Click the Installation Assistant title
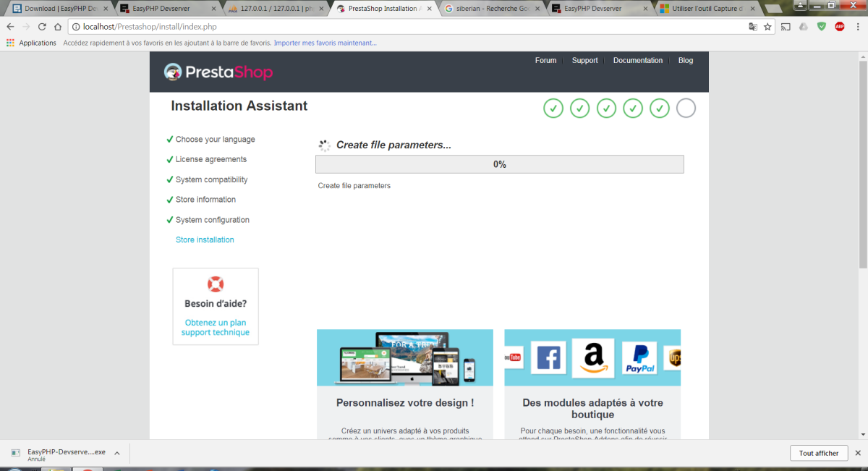This screenshot has height=471, width=868. tap(239, 106)
